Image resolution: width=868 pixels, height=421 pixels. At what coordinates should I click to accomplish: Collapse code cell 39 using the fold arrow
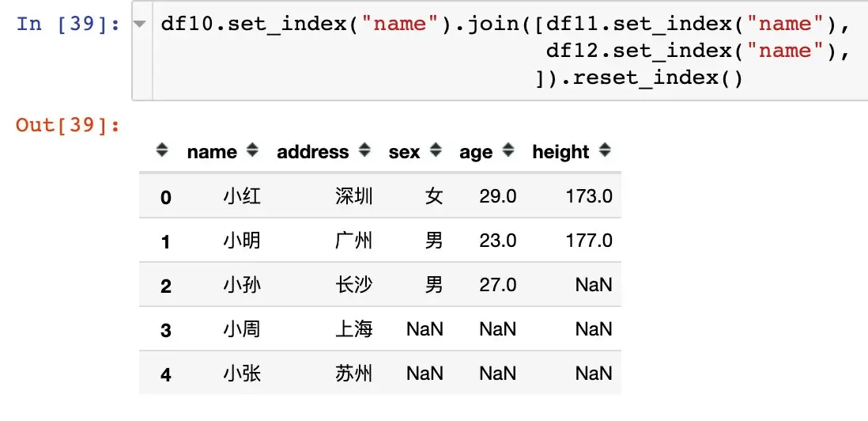141,24
